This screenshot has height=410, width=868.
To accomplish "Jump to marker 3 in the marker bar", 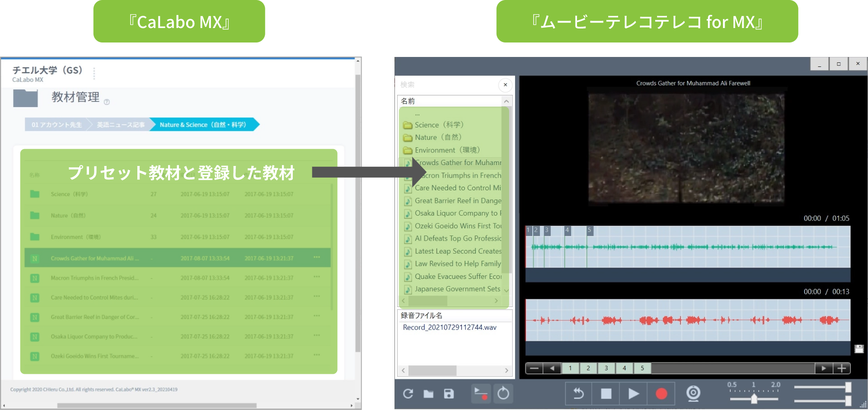I will click(x=606, y=368).
